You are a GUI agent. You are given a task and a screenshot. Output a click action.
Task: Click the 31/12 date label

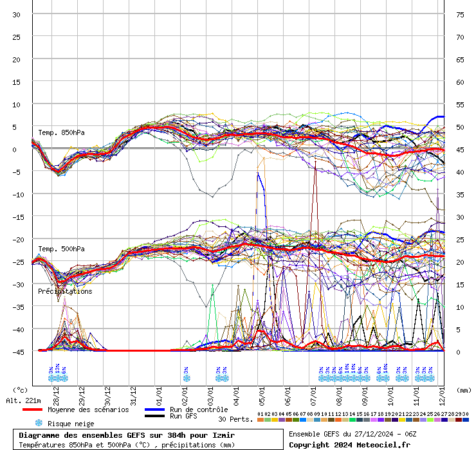coord(133,396)
